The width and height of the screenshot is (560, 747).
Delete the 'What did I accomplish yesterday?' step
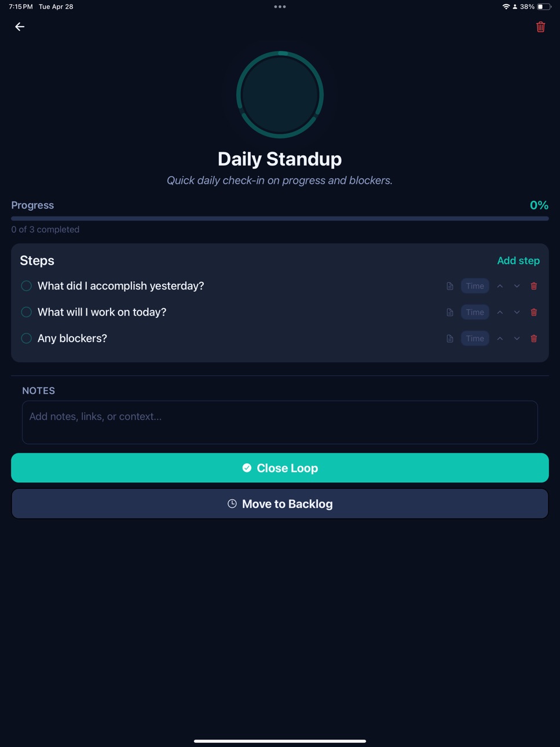(x=534, y=286)
